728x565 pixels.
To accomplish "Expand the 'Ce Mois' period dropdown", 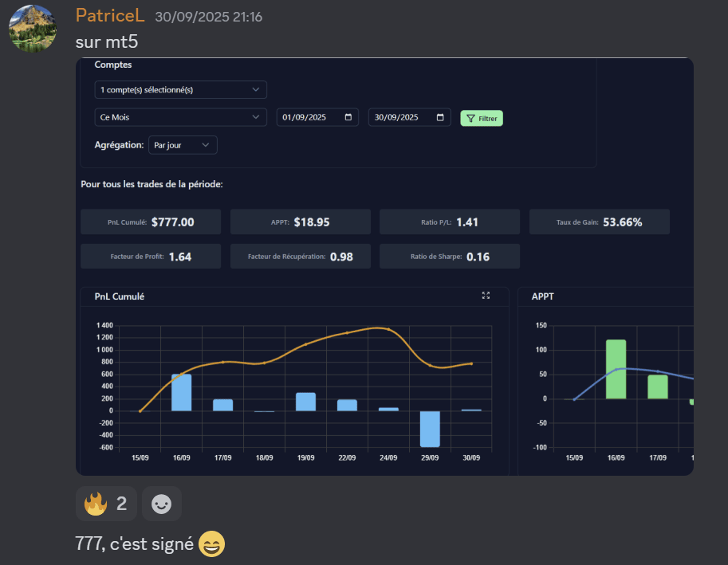I will pyautogui.click(x=180, y=118).
